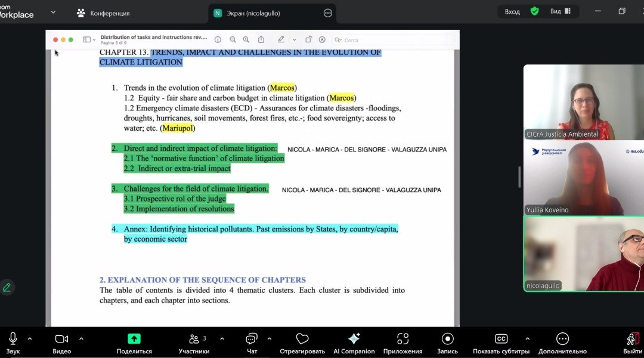Open more options on Экран (nicolagullo) tab
Viewport: 644px width, 358px height.
tap(327, 13)
